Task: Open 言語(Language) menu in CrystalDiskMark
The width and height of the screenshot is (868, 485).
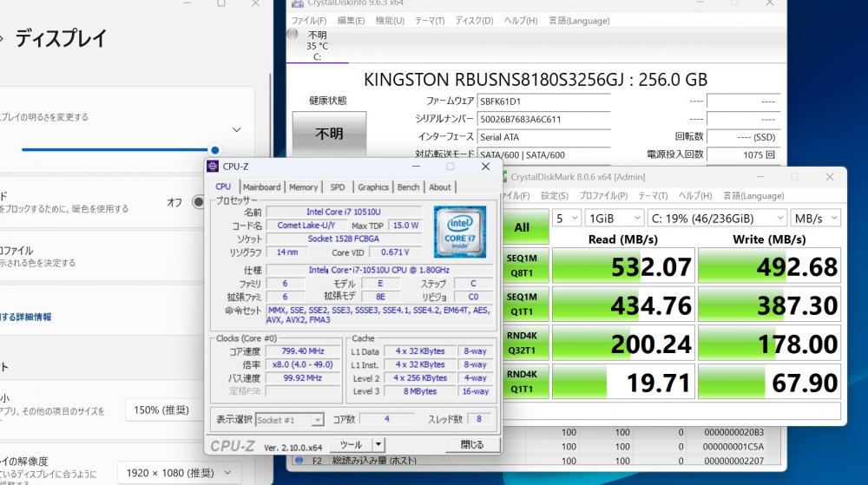Action: pos(753,196)
